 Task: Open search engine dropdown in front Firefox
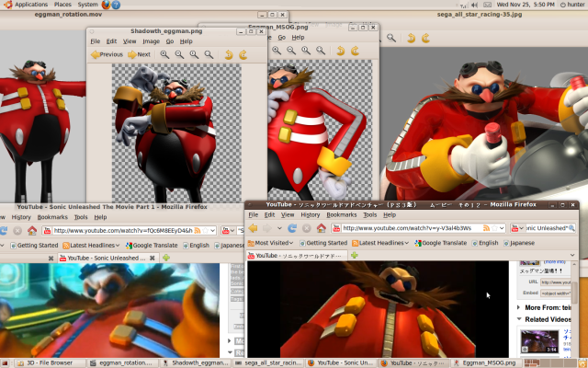coord(517,228)
